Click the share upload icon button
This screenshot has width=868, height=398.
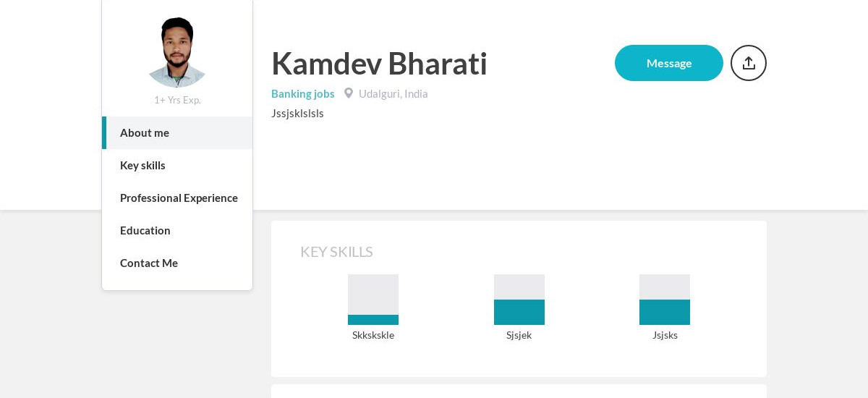pyautogui.click(x=749, y=63)
